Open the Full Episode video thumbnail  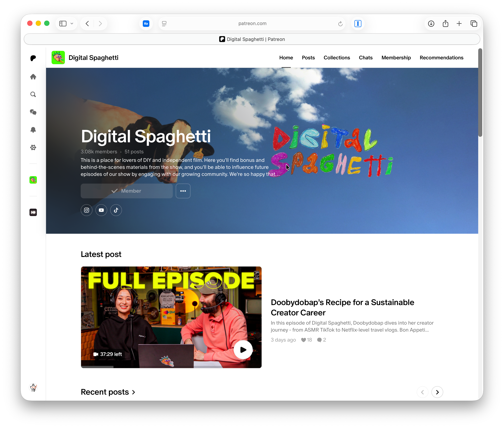tap(171, 317)
